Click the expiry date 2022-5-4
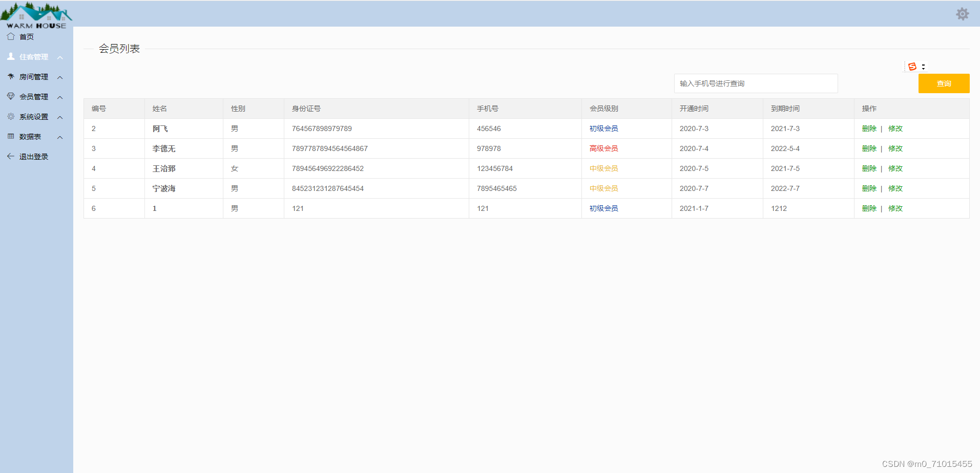Screen dimensions: 980x473 tap(785, 148)
